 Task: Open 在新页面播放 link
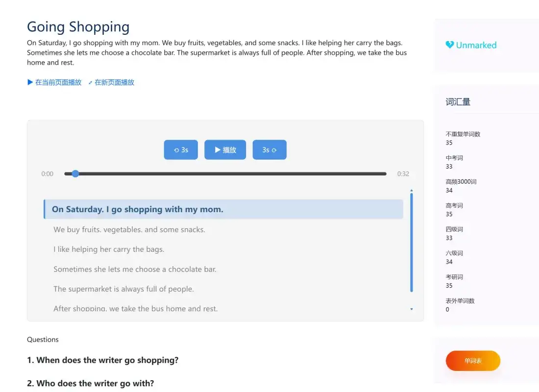coord(111,82)
